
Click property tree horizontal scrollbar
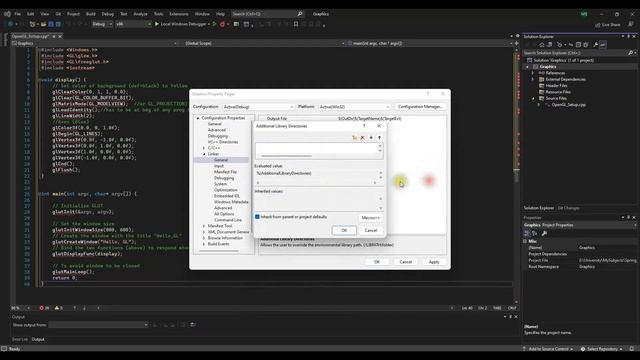pos(219,251)
